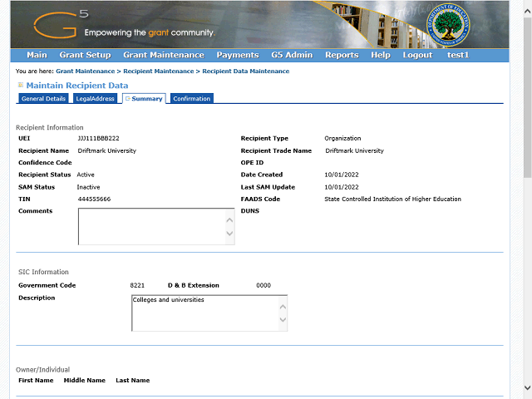This screenshot has height=399, width=532.
Task: Click inside the Comments text area
Action: (150, 226)
